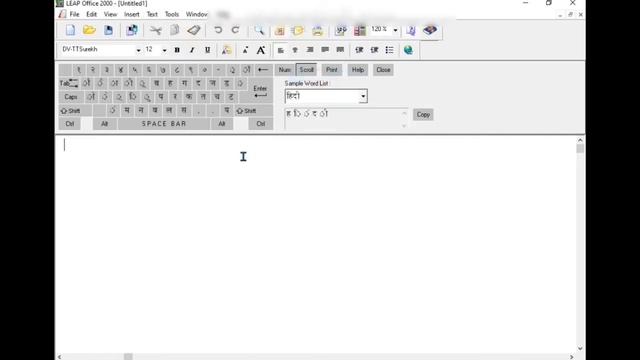Image resolution: width=640 pixels, height=360 pixels.
Task: Toggle bold formatting
Action: pyautogui.click(x=177, y=50)
